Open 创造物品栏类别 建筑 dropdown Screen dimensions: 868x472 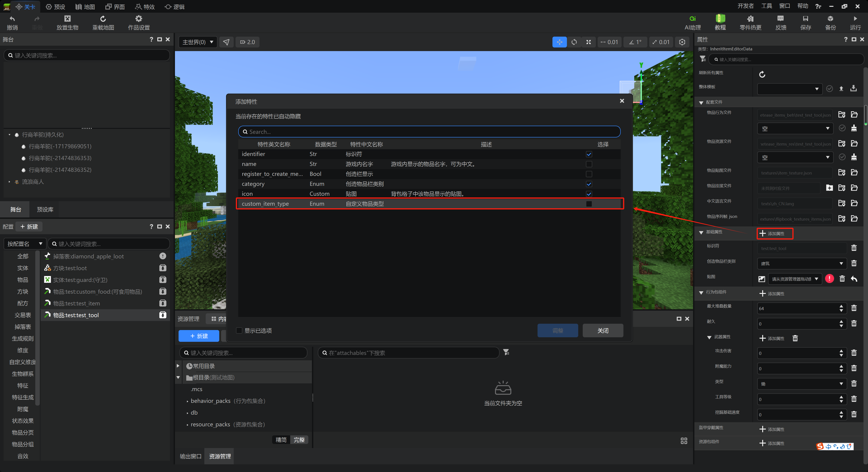click(x=802, y=263)
